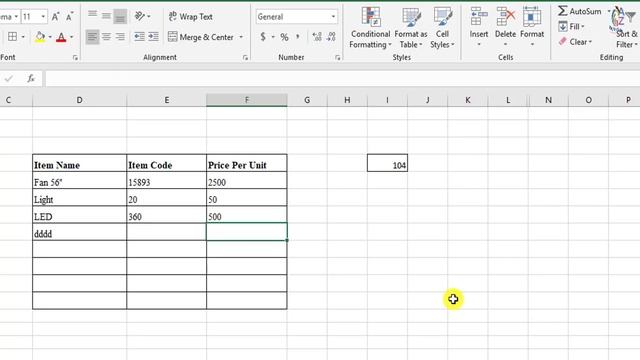Increase decimal places
Image resolution: width=640 pixels, height=360 pixels.
[317, 37]
